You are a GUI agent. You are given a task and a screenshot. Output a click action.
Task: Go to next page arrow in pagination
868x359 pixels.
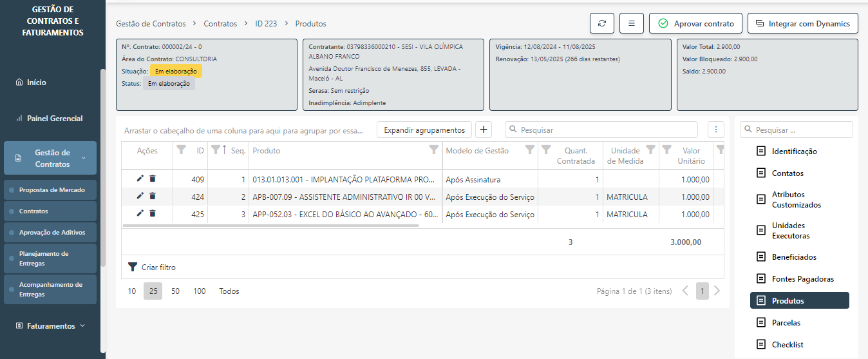pyautogui.click(x=717, y=291)
